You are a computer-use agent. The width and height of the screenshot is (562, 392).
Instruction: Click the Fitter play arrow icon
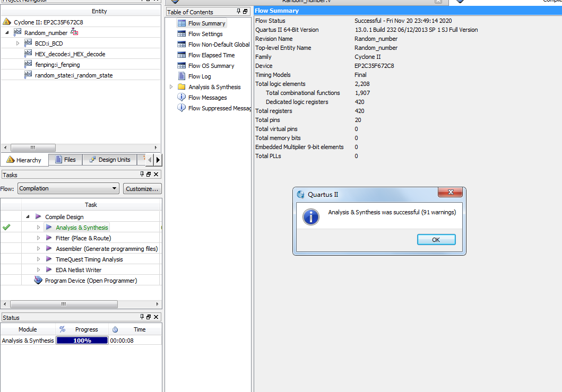tap(49, 238)
